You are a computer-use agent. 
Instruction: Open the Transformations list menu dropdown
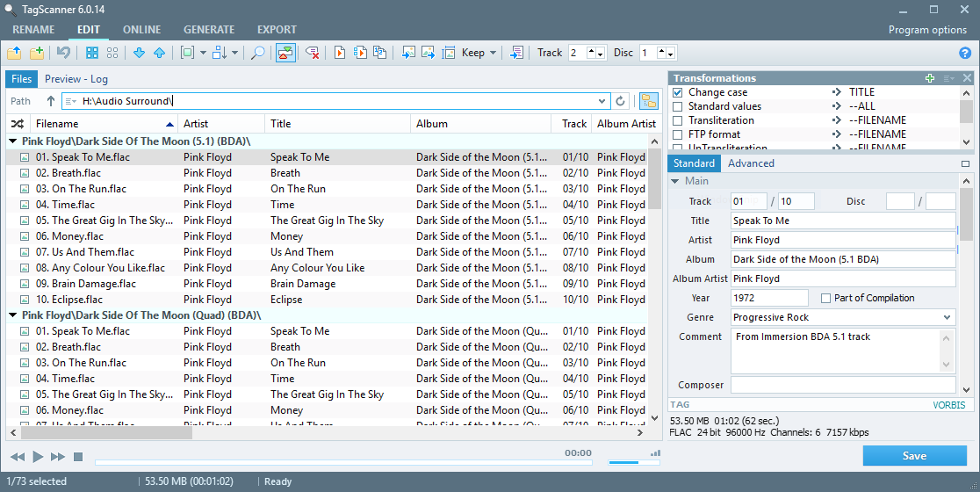[x=948, y=78]
